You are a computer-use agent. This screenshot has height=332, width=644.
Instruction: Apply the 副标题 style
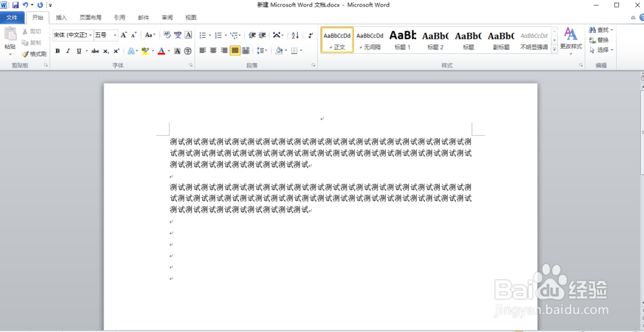click(x=501, y=40)
